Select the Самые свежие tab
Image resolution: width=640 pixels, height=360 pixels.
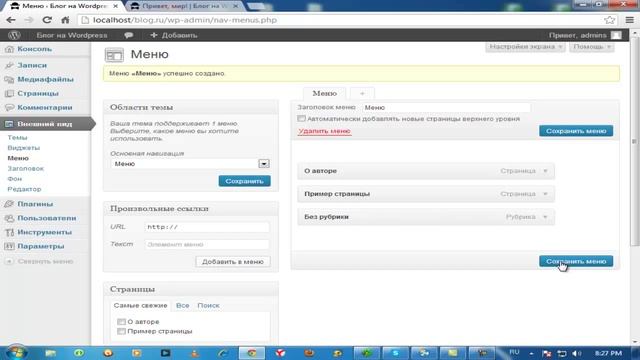pyautogui.click(x=140, y=305)
